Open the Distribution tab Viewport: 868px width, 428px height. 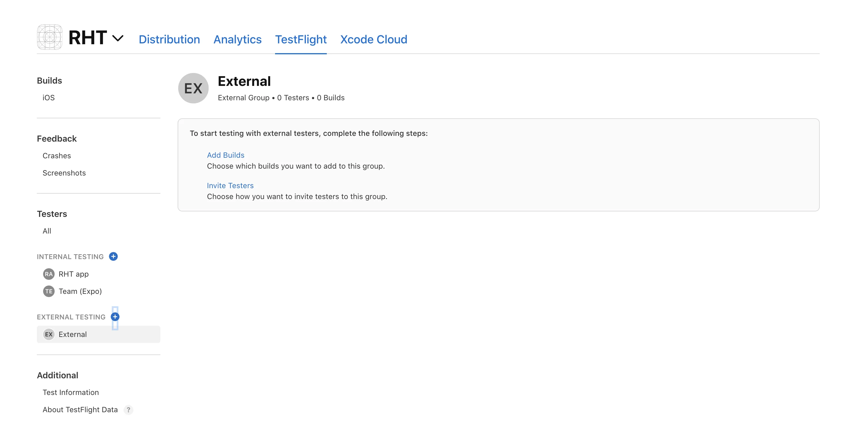click(x=169, y=39)
